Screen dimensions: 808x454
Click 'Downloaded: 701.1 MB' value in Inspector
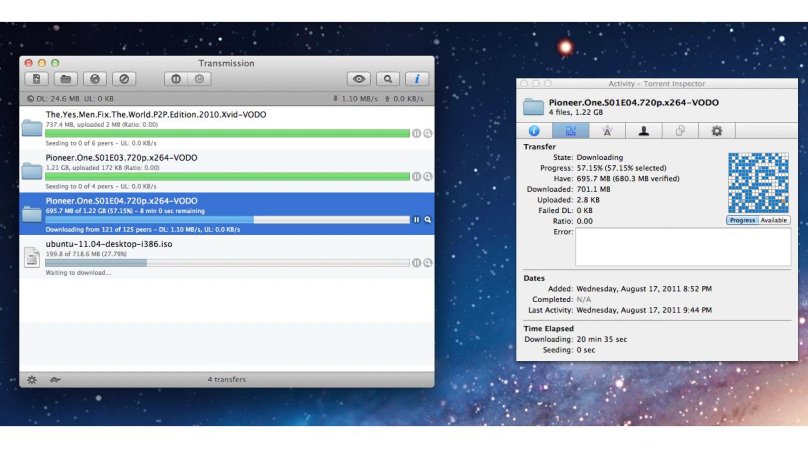[x=594, y=189]
